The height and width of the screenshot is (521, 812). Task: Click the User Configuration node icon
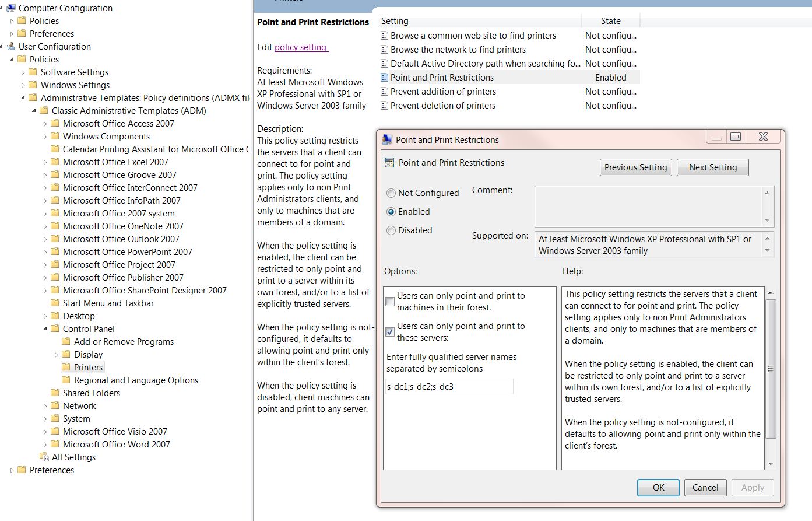pyautogui.click(x=11, y=47)
